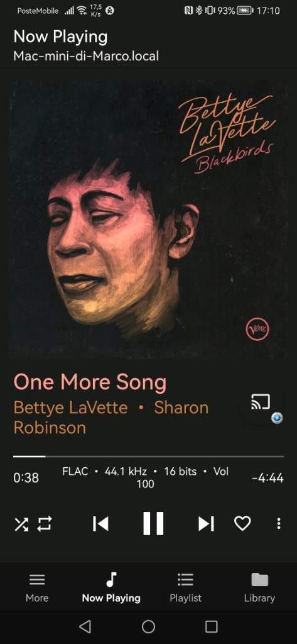Open the More menu tab
This screenshot has height=644, width=297.
[37, 587]
